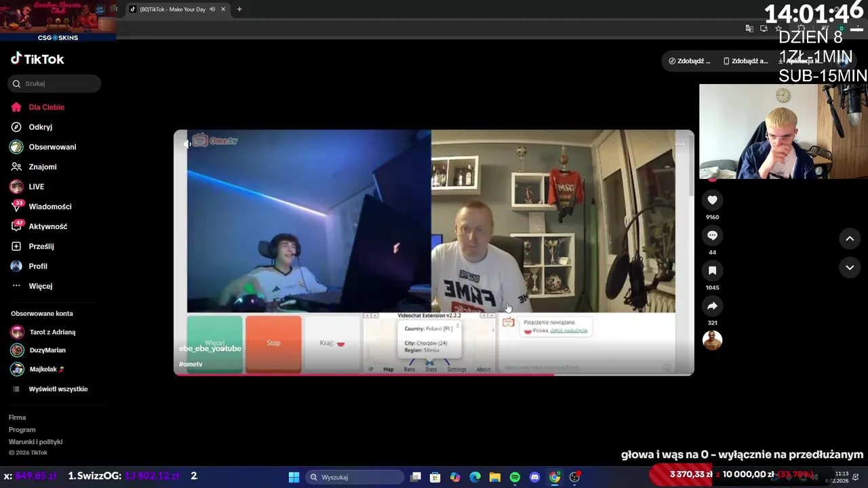
Task: Click the #ometv hashtag
Action: tap(191, 364)
